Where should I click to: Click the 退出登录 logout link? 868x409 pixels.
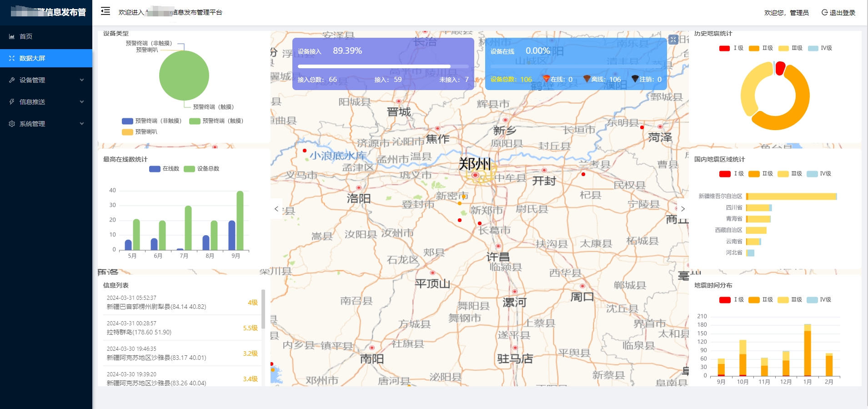tap(838, 13)
